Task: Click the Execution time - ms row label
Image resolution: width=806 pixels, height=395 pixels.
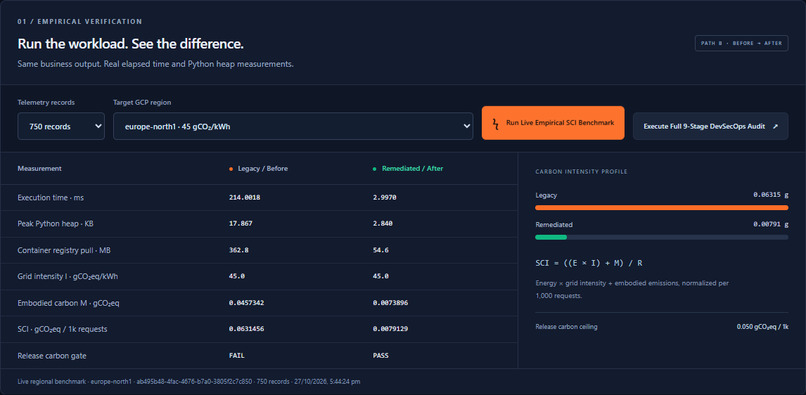Action: tap(50, 198)
